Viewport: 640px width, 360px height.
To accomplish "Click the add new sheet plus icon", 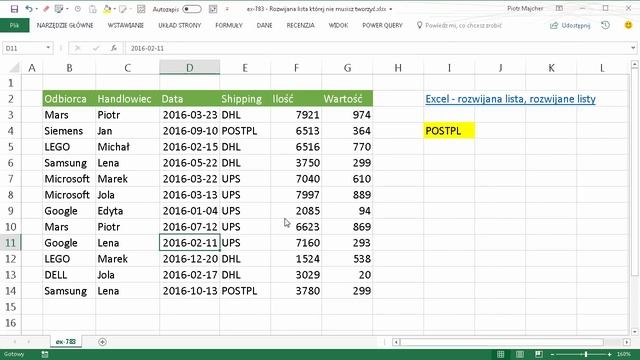I will (102, 342).
